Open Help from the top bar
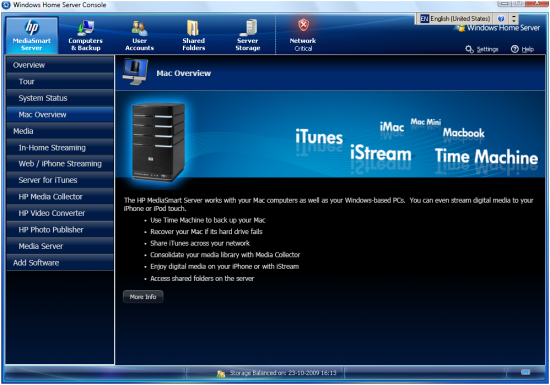The image size is (550, 385). pyautogui.click(x=522, y=49)
